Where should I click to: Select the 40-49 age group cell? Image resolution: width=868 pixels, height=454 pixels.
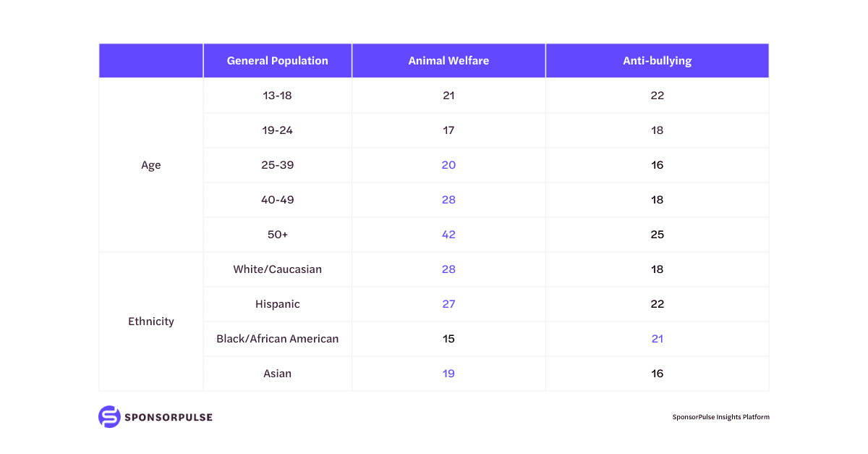coord(277,200)
